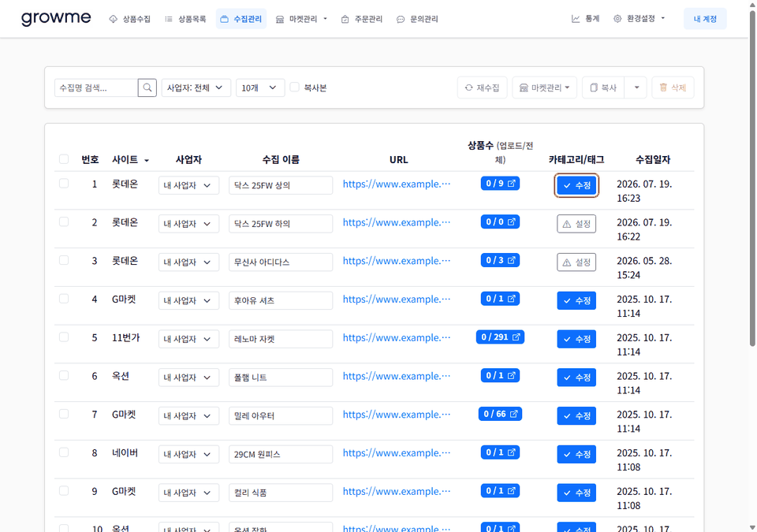Click the 통계 chart icon
This screenshot has height=532, width=757.
(576, 19)
